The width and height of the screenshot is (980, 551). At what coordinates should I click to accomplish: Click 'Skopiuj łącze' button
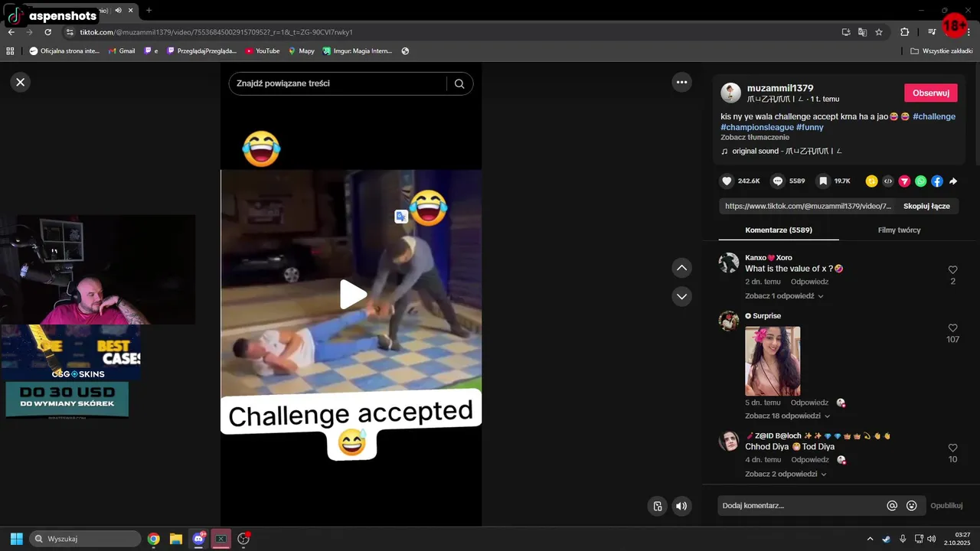pyautogui.click(x=926, y=206)
